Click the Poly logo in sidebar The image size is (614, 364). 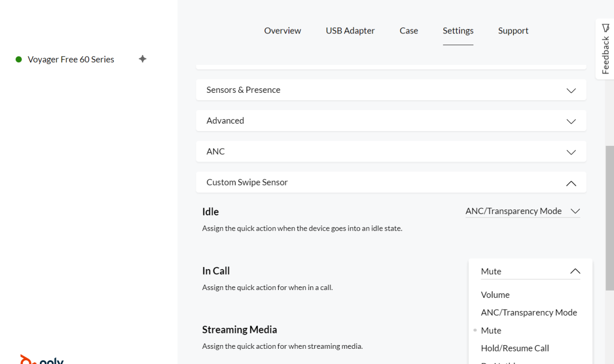42,359
